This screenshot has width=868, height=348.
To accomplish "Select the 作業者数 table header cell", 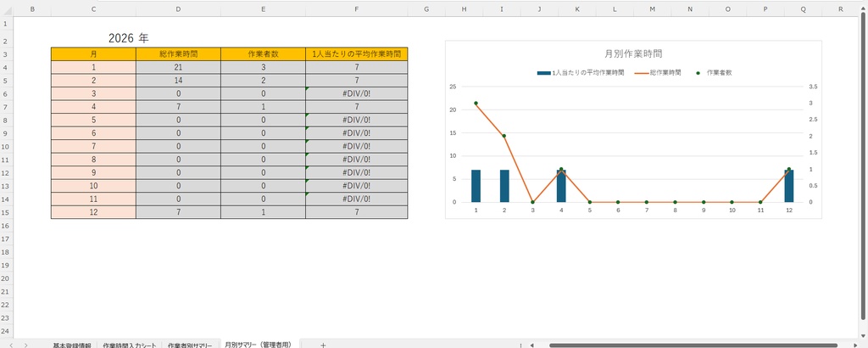I will [x=263, y=53].
